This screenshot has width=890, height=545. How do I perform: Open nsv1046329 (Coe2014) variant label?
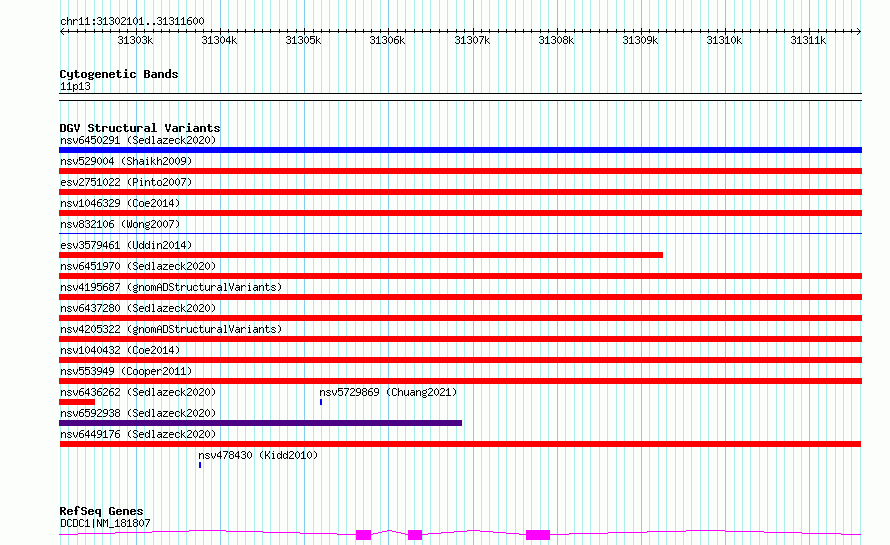coord(120,203)
